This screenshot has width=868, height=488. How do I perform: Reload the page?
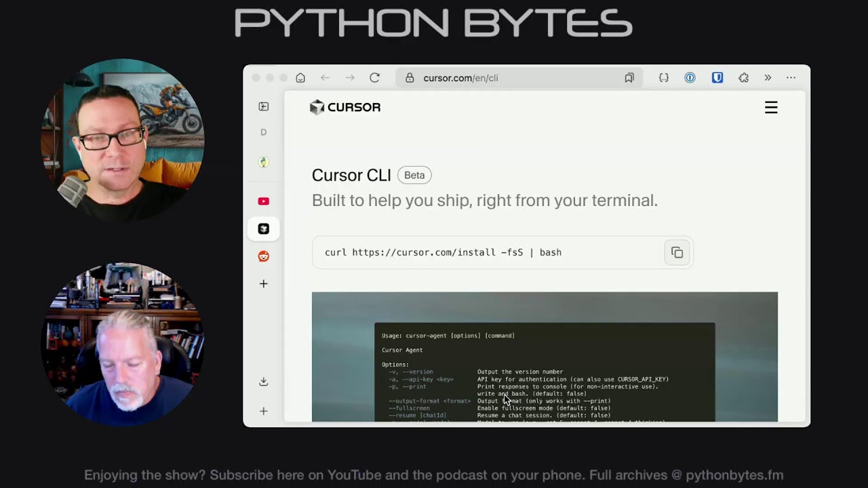tap(374, 78)
